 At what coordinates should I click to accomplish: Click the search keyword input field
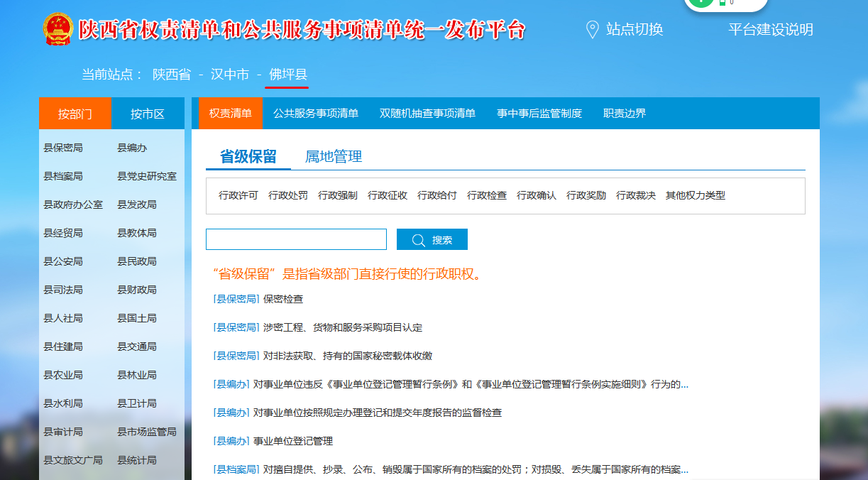[296, 240]
